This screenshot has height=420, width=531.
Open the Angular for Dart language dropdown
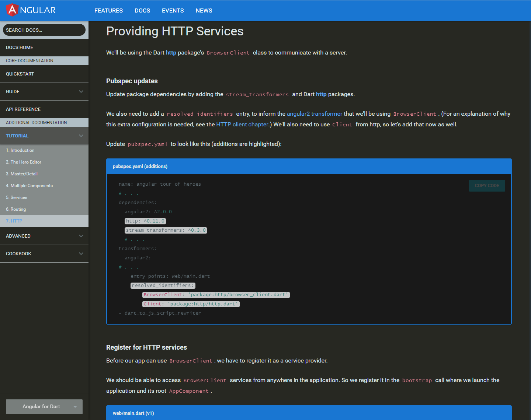click(x=44, y=407)
